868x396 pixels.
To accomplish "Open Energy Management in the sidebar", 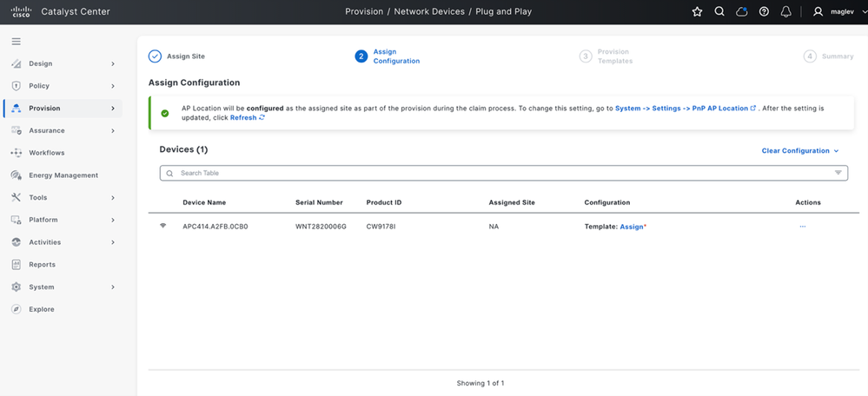I will point(63,175).
